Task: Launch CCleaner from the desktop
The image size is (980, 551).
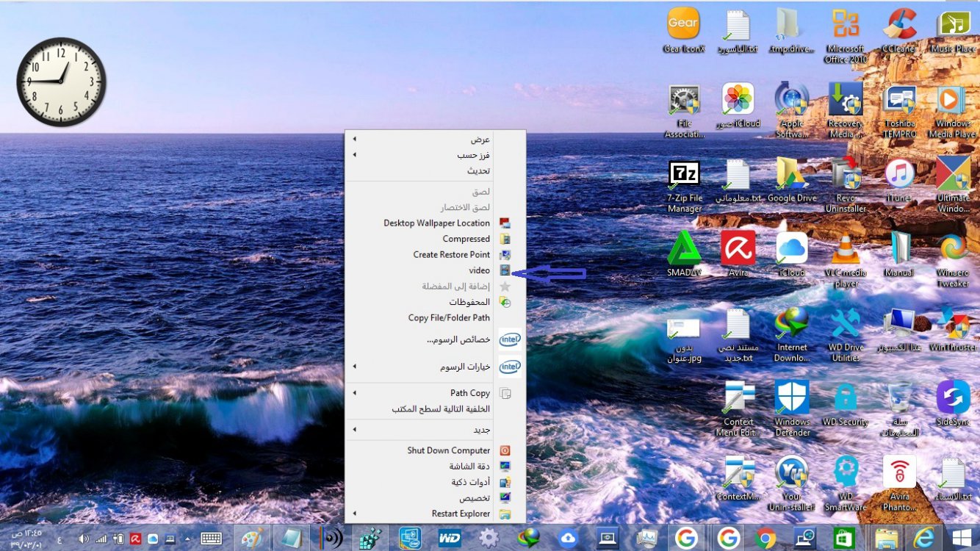Action: tap(899, 31)
